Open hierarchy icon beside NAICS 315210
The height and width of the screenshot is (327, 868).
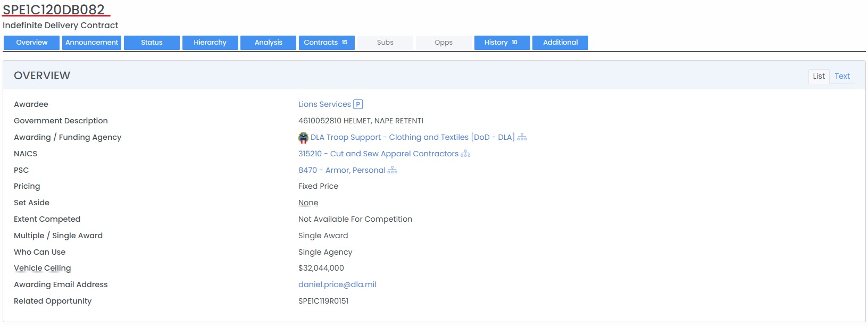(465, 154)
